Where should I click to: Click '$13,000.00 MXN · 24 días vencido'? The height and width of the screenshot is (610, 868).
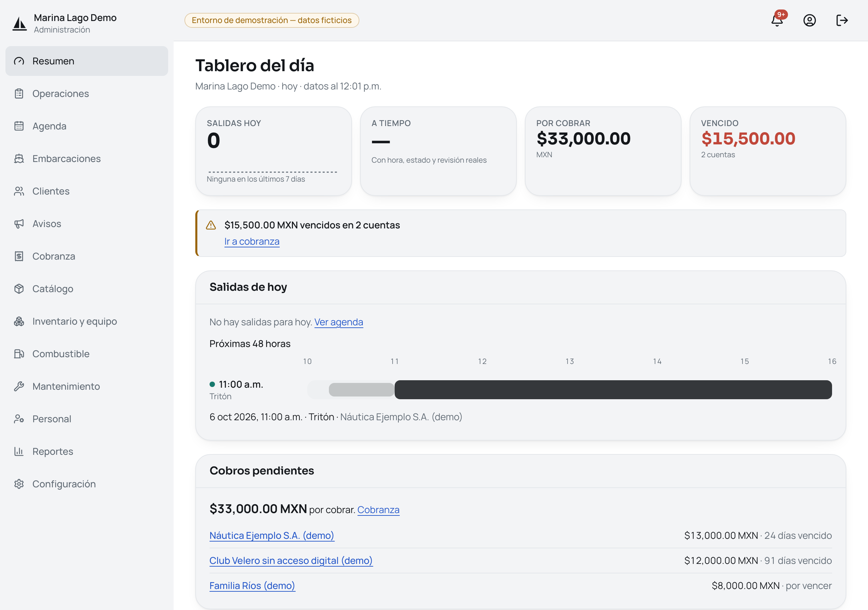coord(757,535)
